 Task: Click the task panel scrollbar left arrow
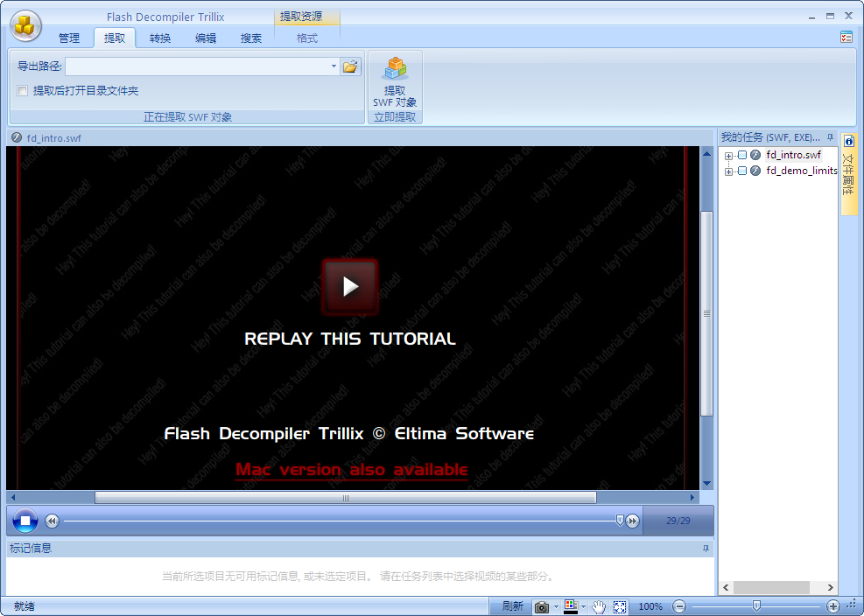pos(727,587)
